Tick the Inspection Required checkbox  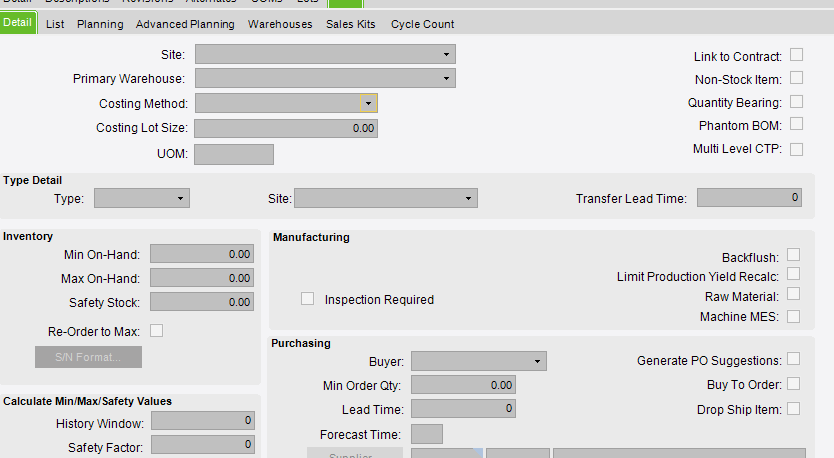308,299
